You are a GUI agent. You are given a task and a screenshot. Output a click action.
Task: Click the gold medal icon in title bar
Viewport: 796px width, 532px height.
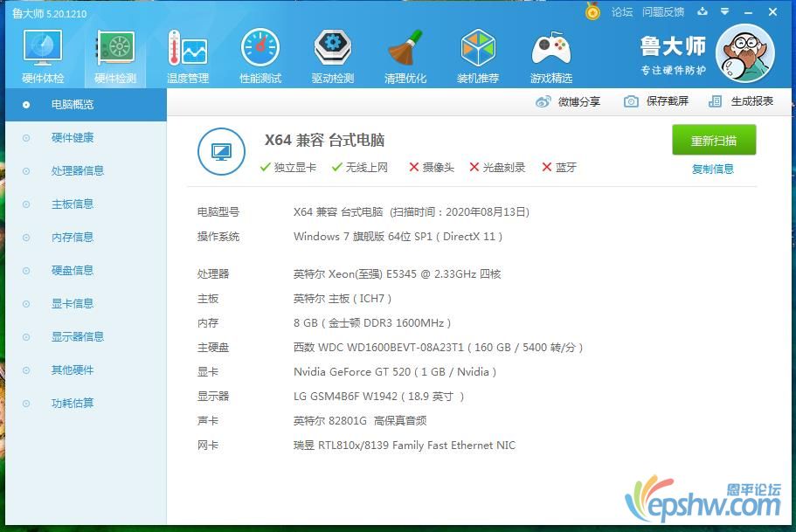coord(592,11)
